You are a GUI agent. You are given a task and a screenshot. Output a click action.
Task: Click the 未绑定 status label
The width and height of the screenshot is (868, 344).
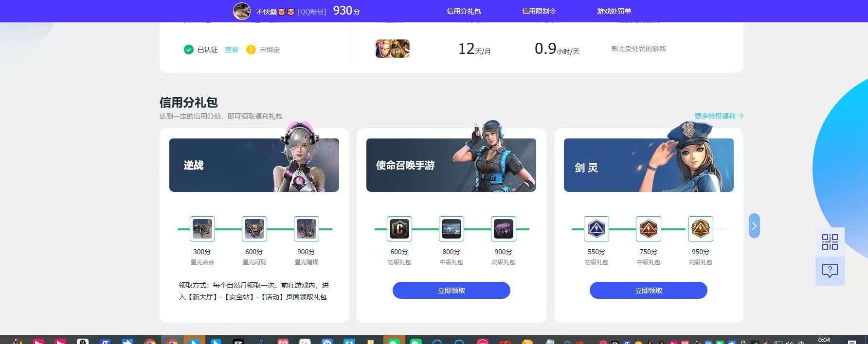[270, 50]
